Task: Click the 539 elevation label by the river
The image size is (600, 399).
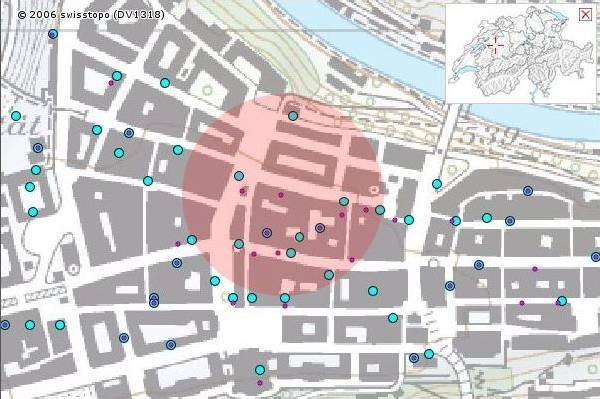Action: pos(491,136)
